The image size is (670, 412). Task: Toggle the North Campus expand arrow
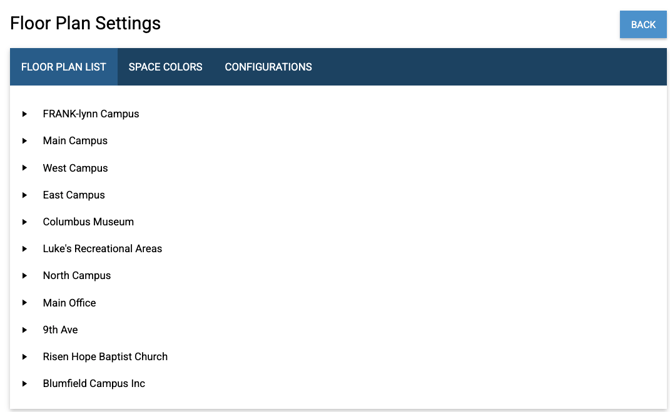coord(25,276)
